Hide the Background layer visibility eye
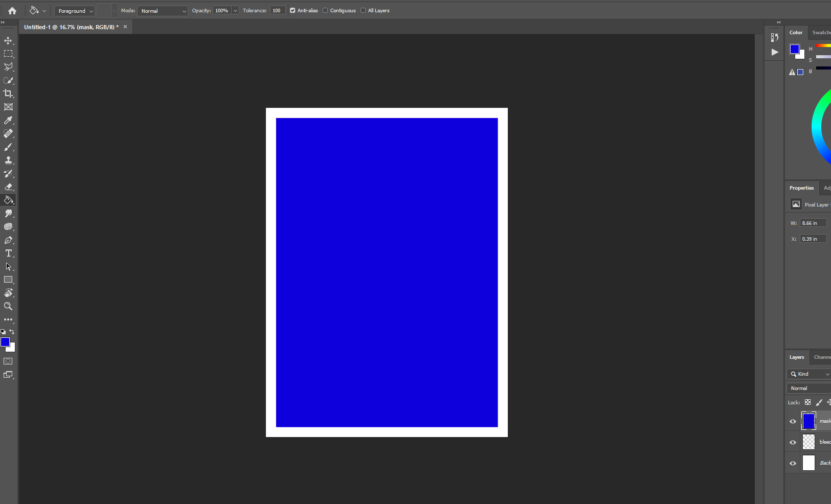This screenshot has width=831, height=504. pos(793,463)
